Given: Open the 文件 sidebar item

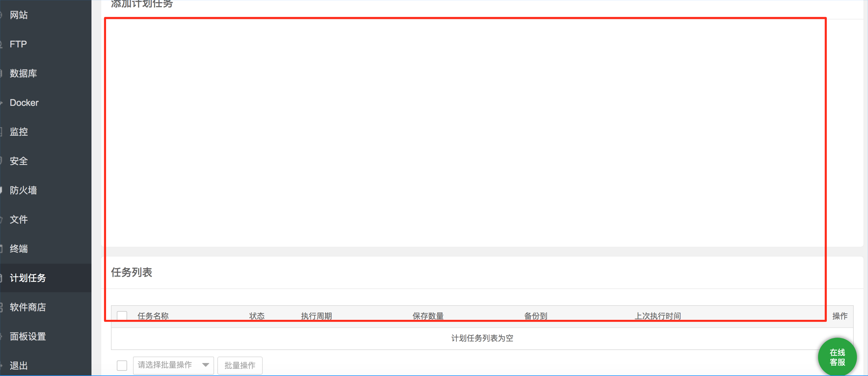Looking at the screenshot, I should click(x=19, y=219).
